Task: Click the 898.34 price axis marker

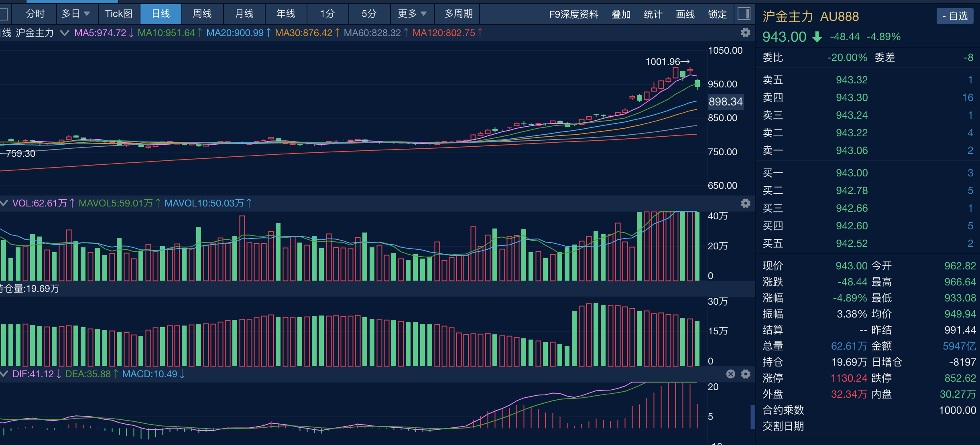Action: click(x=725, y=101)
